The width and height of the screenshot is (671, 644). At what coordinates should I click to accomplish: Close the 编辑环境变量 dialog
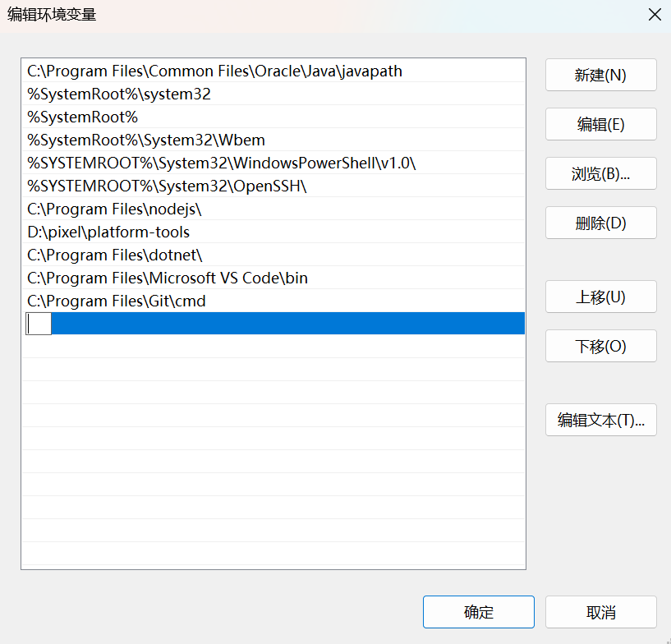(x=655, y=15)
